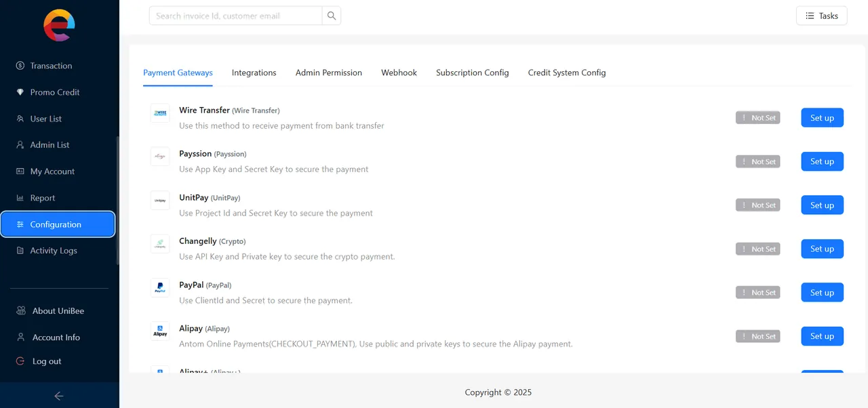The height and width of the screenshot is (408, 868).
Task: Open Activity Logs
Action: [x=58, y=251]
